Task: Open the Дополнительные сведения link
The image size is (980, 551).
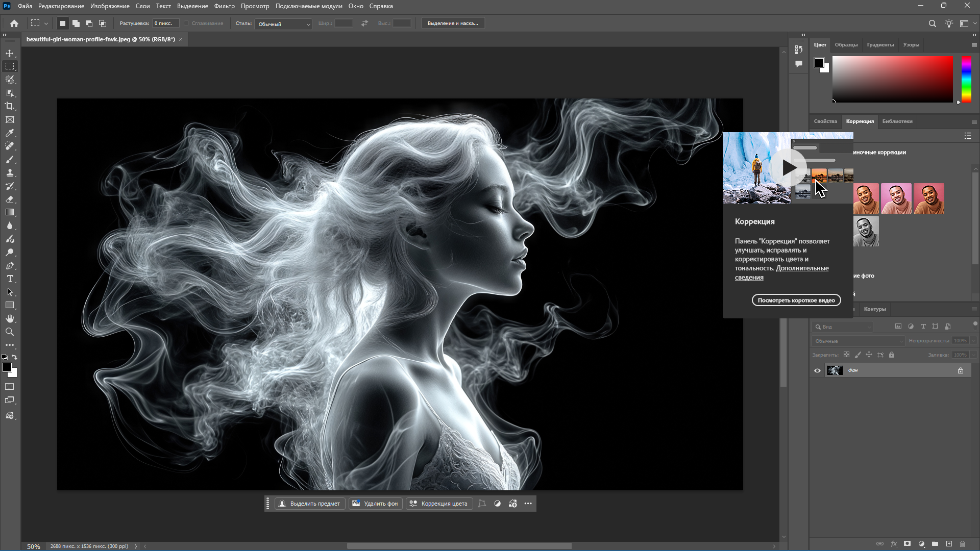Action: (802, 268)
